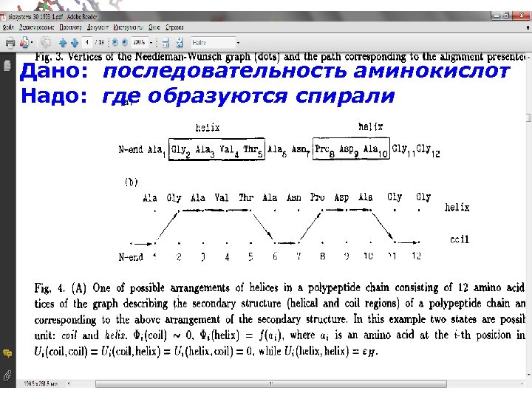Open the Pages panel icon in left sidebar
This screenshot has height=399, width=532.
click(x=7, y=66)
